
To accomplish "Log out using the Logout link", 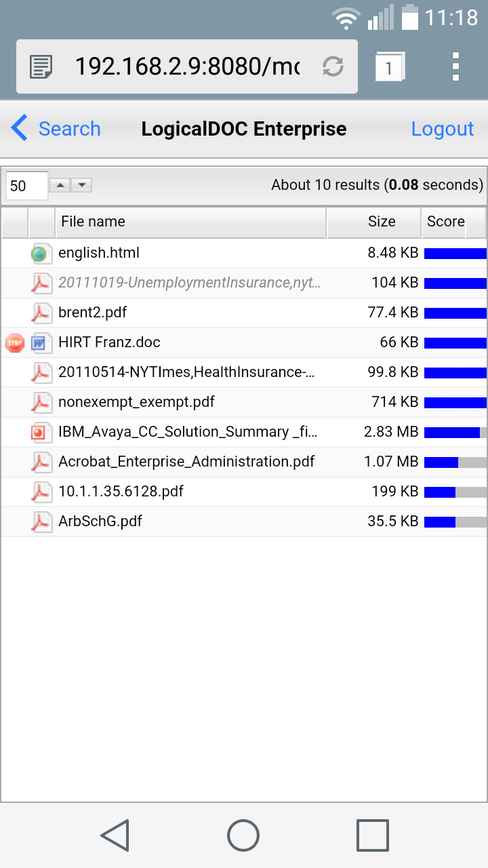I will coord(443,129).
